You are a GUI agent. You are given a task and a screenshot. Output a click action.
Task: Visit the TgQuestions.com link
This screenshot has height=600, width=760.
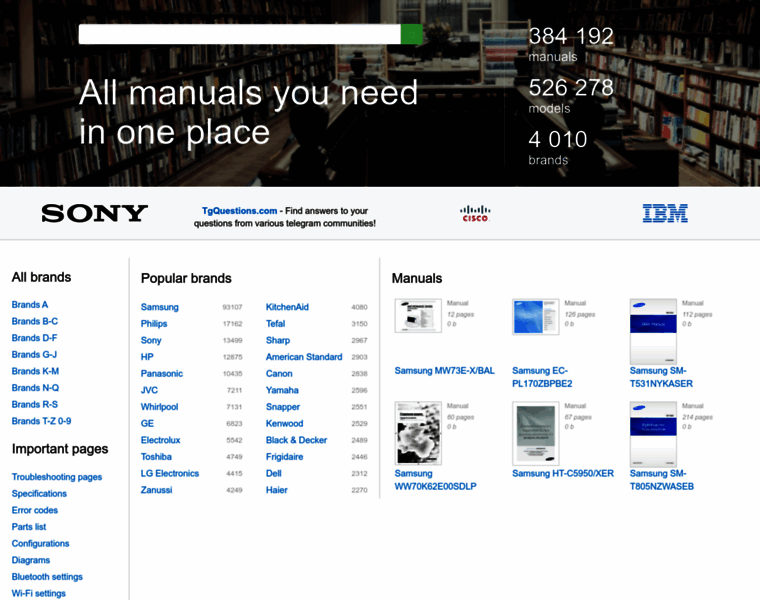[x=239, y=211]
